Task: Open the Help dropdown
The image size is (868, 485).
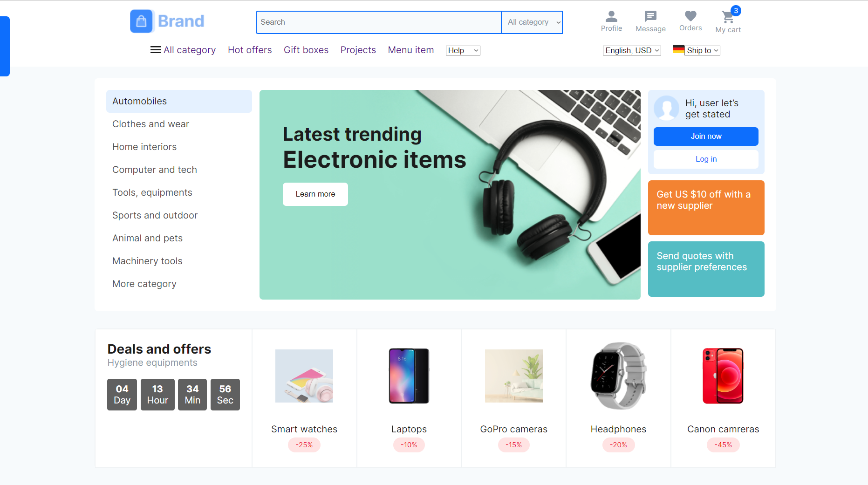Action: click(463, 50)
